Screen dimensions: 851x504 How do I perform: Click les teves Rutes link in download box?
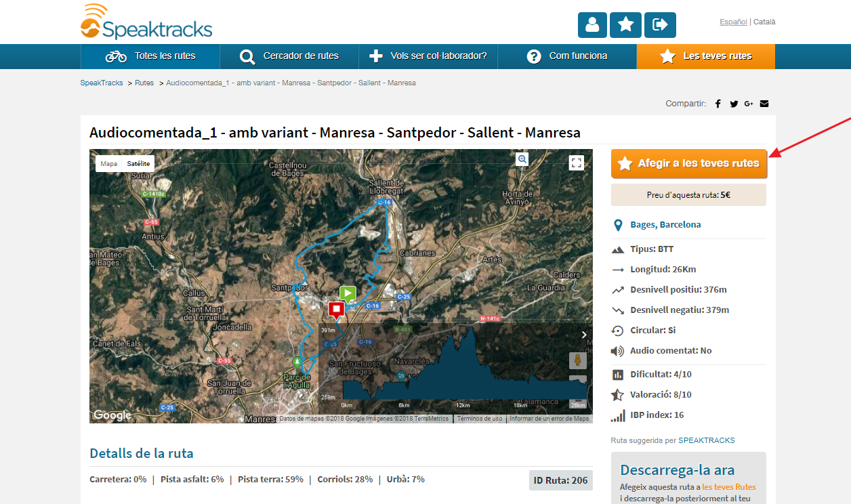coord(729,487)
